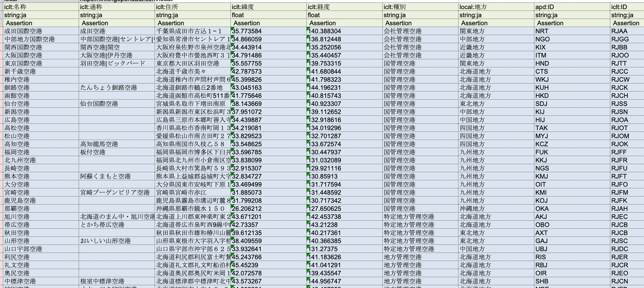Select the header cell iclt:名称
The width and height of the screenshot is (644, 288).
(x=41, y=7)
